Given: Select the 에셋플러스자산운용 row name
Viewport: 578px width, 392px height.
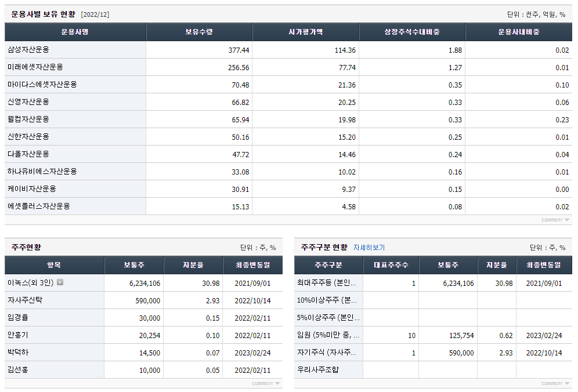Looking at the screenshot, I should point(39,206).
